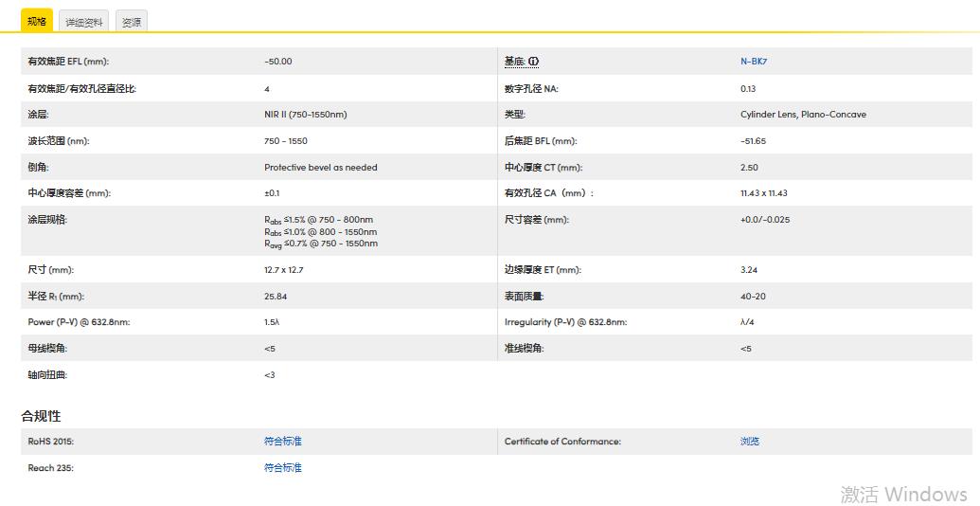Switch to the 规格 tab
The image size is (980, 506).
[x=37, y=21]
